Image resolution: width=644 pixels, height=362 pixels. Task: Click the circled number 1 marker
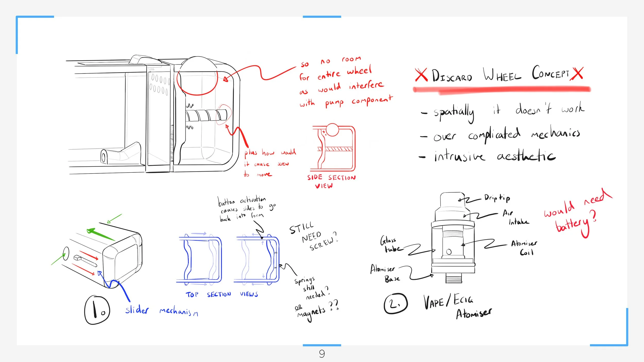pyautogui.click(x=97, y=310)
